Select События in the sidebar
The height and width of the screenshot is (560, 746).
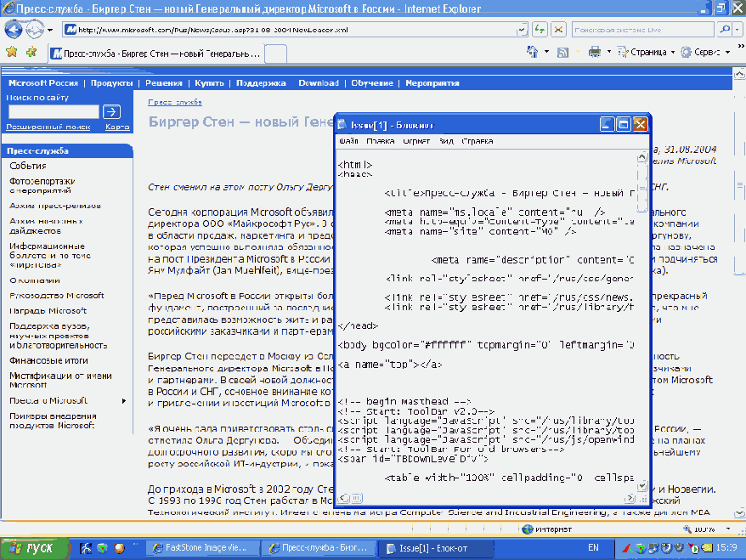coord(27,166)
